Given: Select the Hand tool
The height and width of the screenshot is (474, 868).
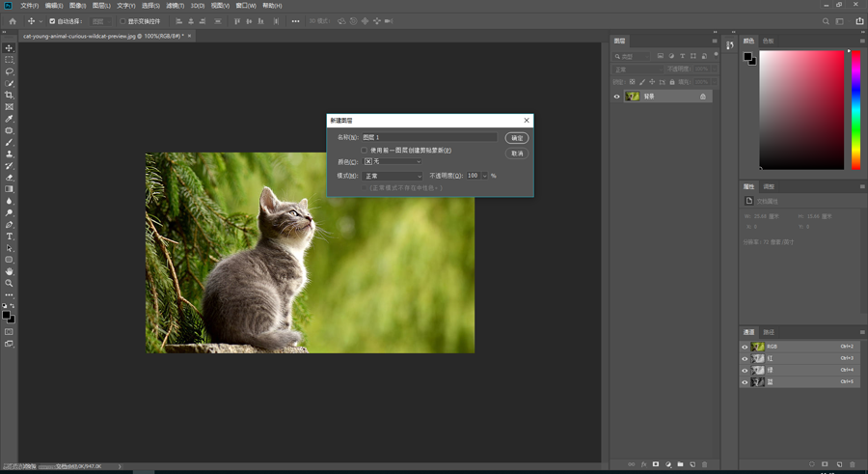Looking at the screenshot, I should [x=9, y=272].
